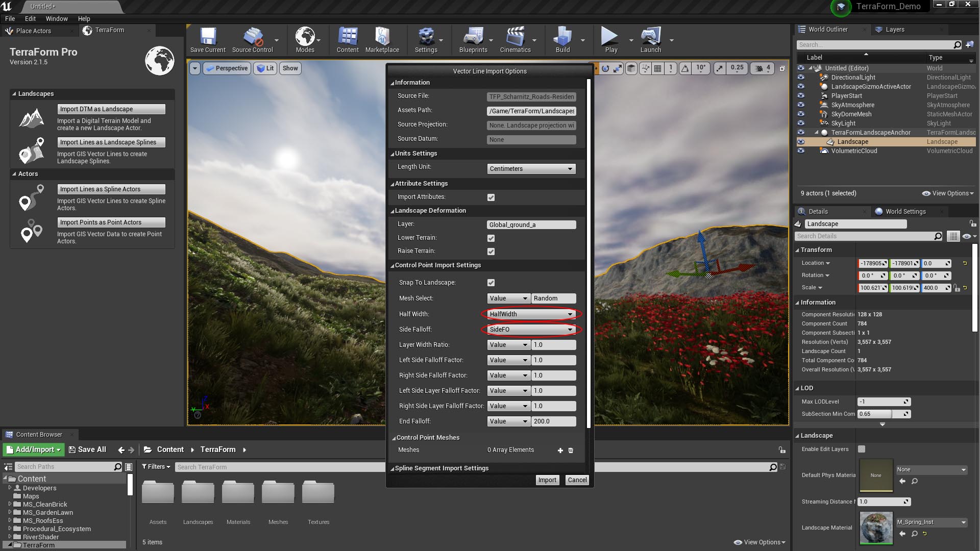Navigate back in Content Browser history
Image resolution: width=980 pixels, height=551 pixels.
pyautogui.click(x=121, y=450)
